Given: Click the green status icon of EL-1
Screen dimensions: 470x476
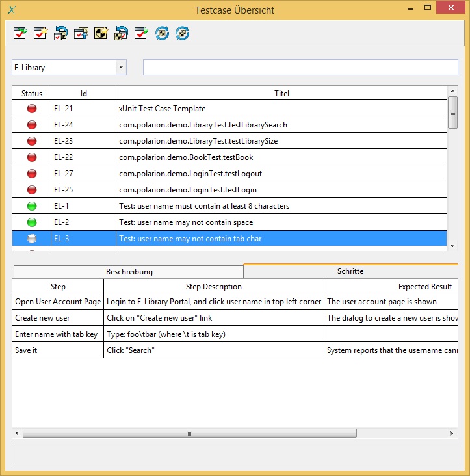Looking at the screenshot, I should [x=32, y=206].
